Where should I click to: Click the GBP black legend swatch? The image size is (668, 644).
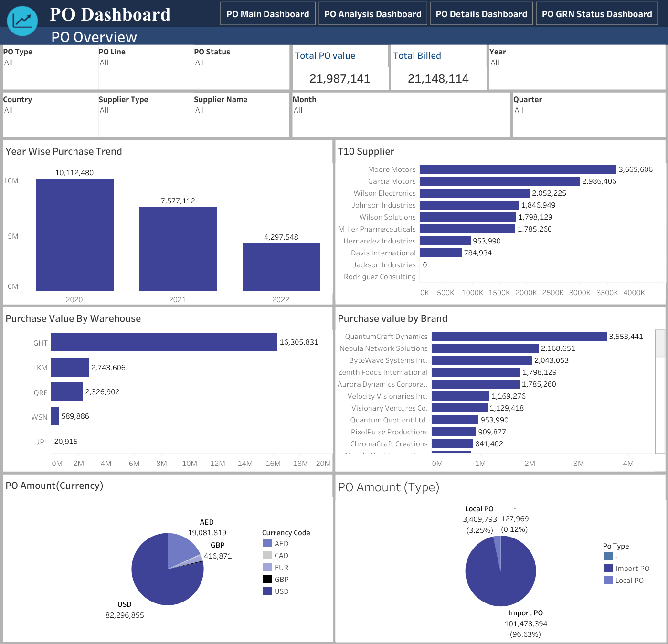point(267,579)
